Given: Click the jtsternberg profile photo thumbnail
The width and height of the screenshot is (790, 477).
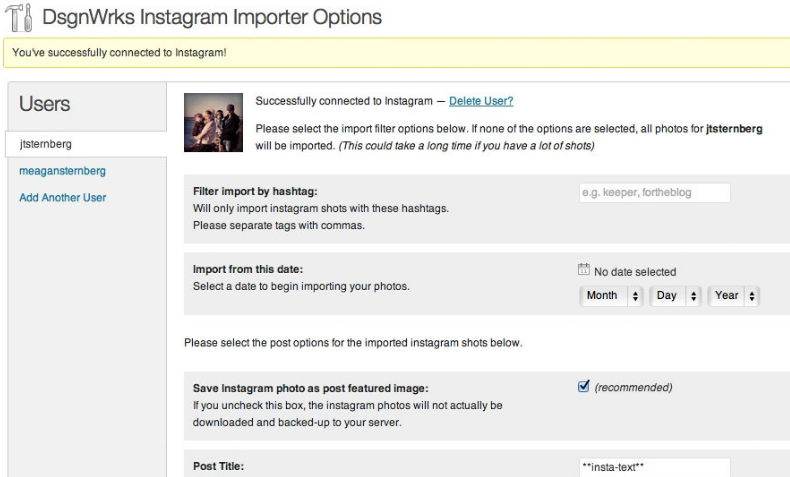Looking at the screenshot, I should pyautogui.click(x=213, y=122).
